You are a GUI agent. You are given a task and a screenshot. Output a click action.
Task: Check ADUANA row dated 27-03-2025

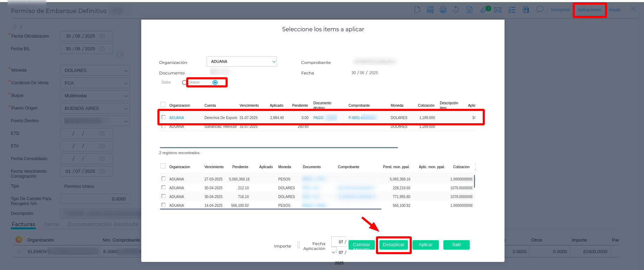[163, 179]
